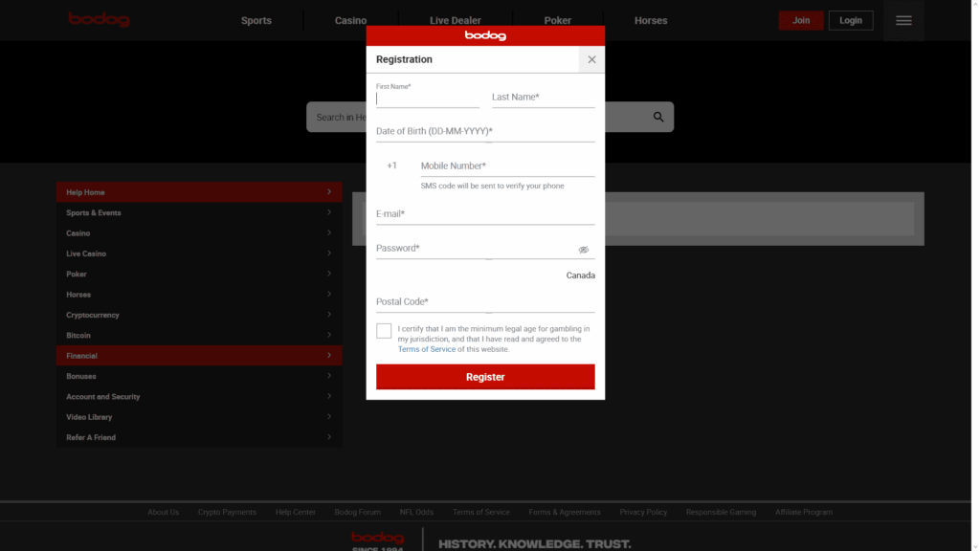Click the Register button

[x=485, y=376]
